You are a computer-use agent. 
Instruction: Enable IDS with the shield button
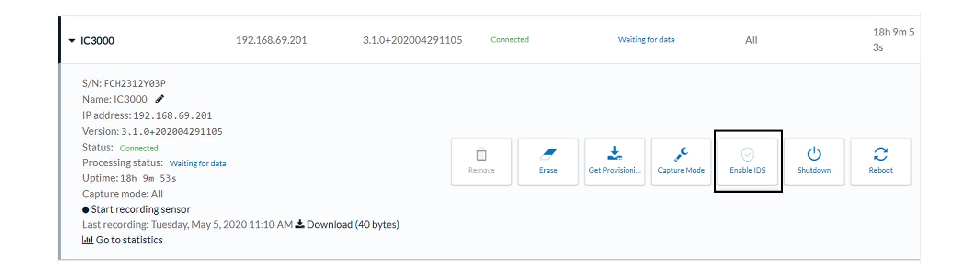pos(747,162)
